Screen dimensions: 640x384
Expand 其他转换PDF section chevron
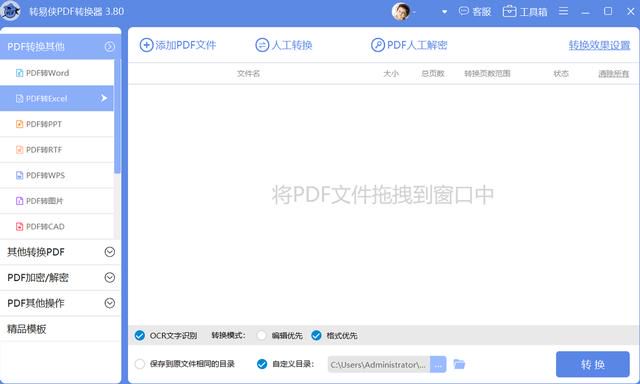click(x=109, y=252)
